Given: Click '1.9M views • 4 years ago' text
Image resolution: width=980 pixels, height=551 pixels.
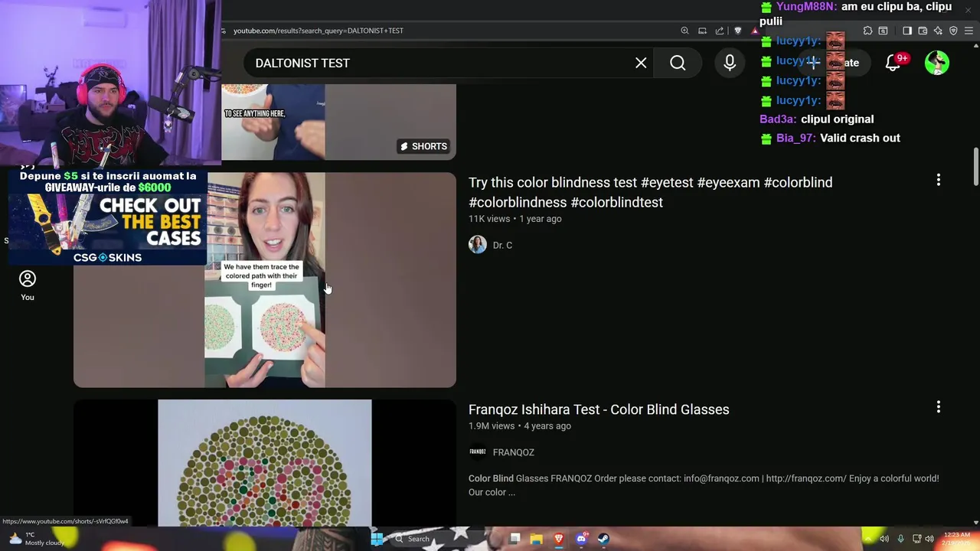Looking at the screenshot, I should click(520, 425).
